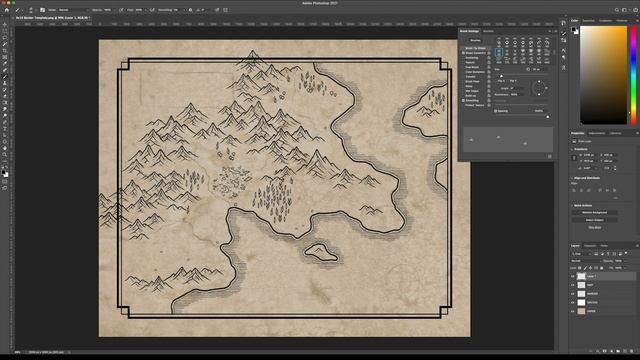Select the Clone Stamp tool
Screen dimensions: 640x360
[5, 83]
